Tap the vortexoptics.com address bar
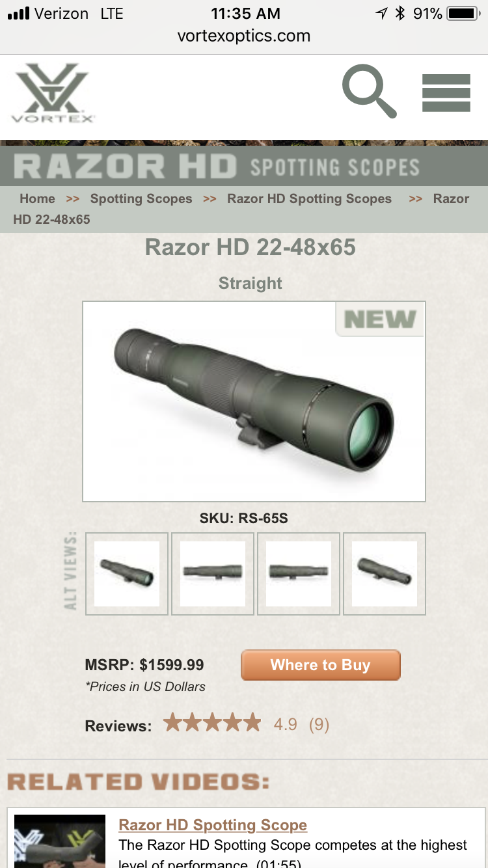Viewport: 488px width, 868px height. 244,36
